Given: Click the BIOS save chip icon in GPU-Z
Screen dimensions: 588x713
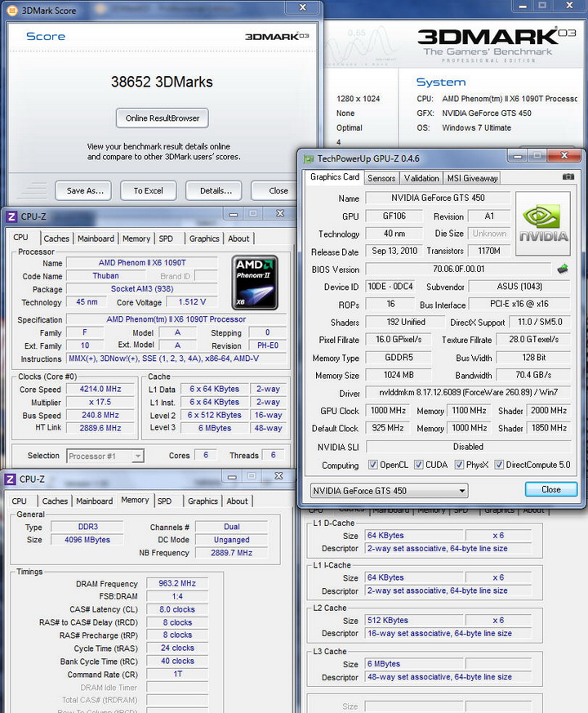Looking at the screenshot, I should coord(563,269).
